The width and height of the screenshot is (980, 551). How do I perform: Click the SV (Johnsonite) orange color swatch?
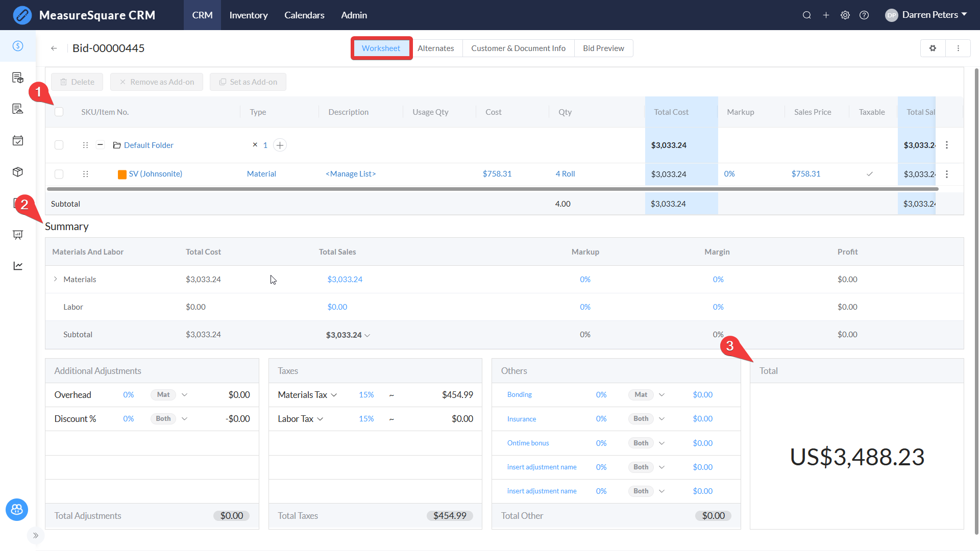point(122,174)
